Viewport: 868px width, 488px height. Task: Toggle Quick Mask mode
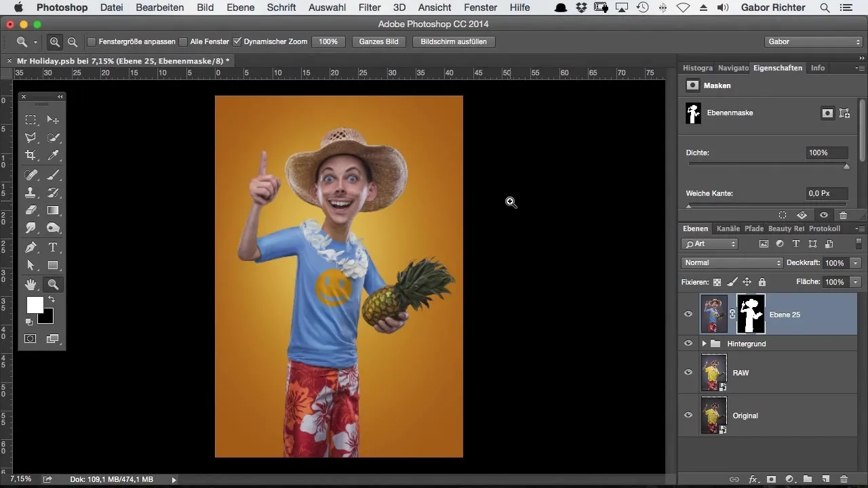point(31,338)
